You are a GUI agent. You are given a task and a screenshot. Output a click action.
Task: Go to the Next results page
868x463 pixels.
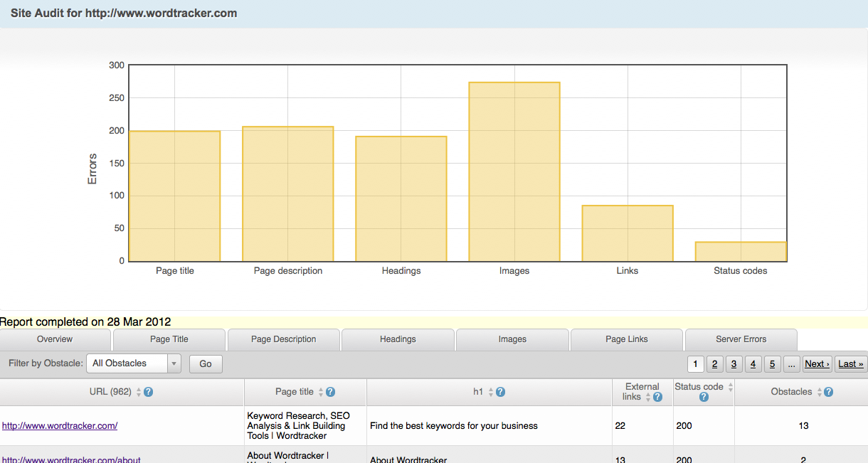(x=817, y=363)
